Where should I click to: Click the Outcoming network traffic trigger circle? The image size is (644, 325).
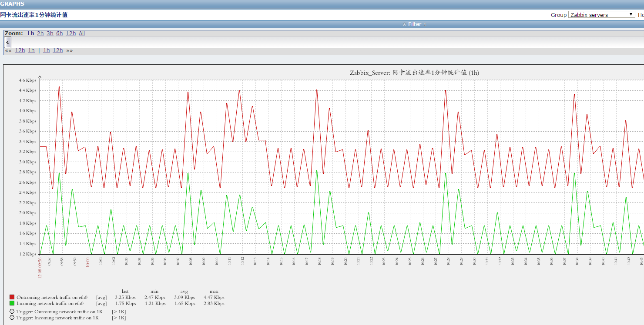coord(12,312)
